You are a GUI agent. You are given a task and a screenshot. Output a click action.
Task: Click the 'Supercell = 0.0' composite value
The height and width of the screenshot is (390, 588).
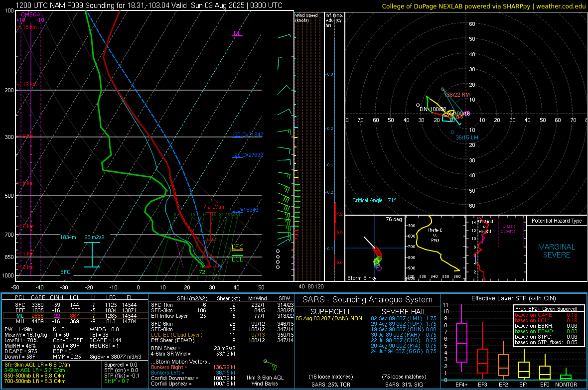pyautogui.click(x=121, y=365)
